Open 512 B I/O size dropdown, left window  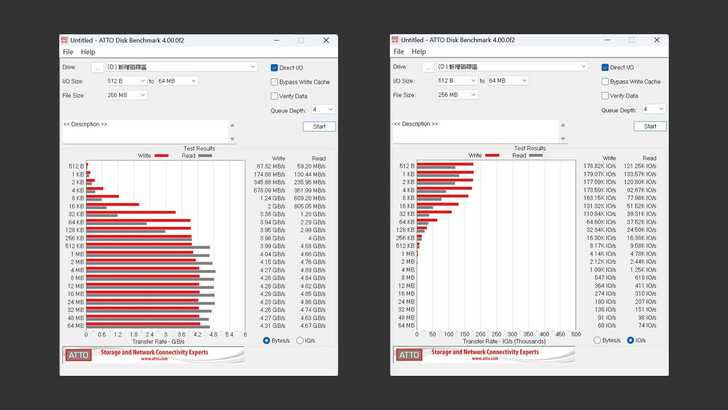point(126,81)
